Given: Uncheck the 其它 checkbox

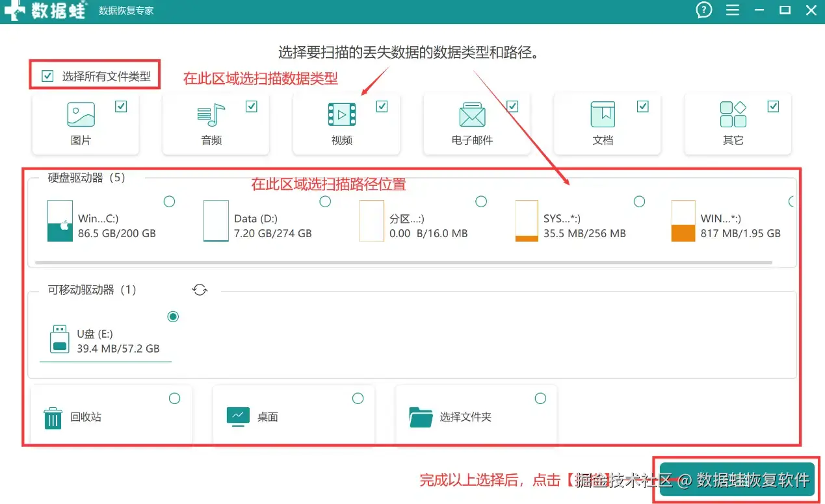Looking at the screenshot, I should [x=773, y=107].
